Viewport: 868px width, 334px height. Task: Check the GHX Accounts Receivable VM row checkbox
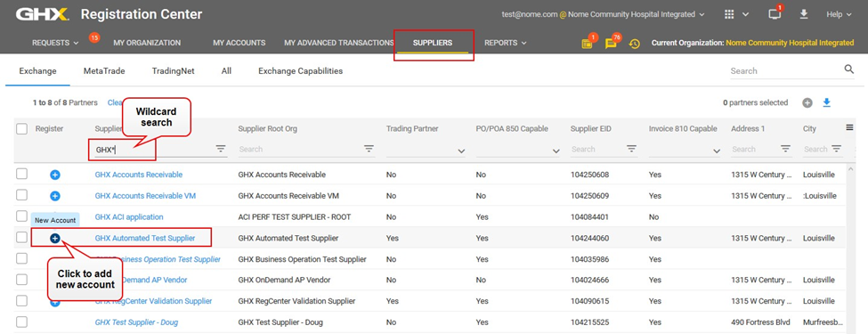coord(21,195)
